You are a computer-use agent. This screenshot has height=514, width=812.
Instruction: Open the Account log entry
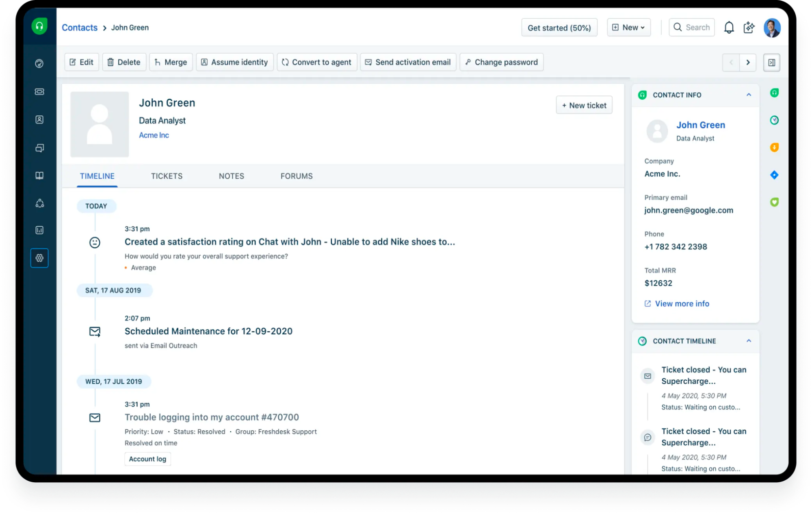pos(147,459)
